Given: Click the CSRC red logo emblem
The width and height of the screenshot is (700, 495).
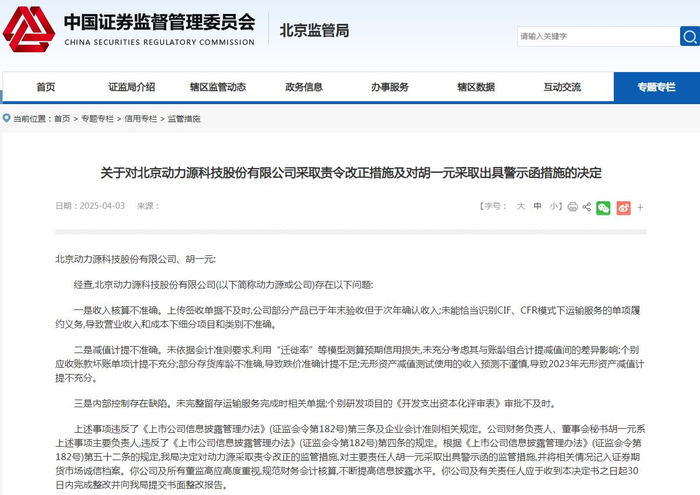Looking at the screenshot, I should pos(29,29).
